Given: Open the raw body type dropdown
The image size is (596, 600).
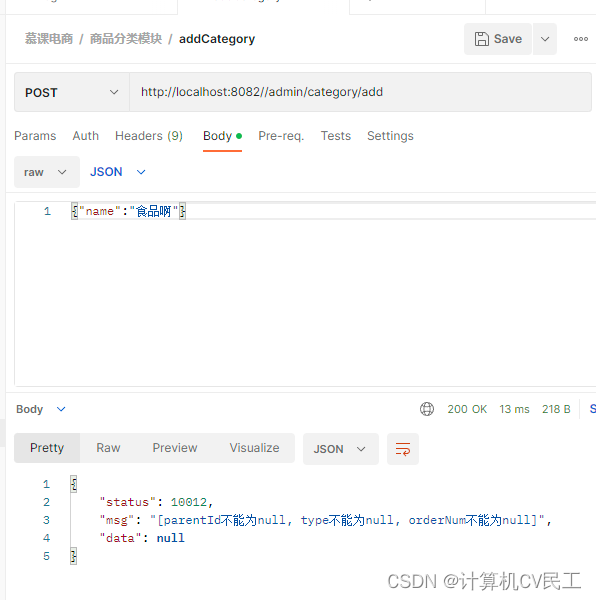Looking at the screenshot, I should (47, 172).
